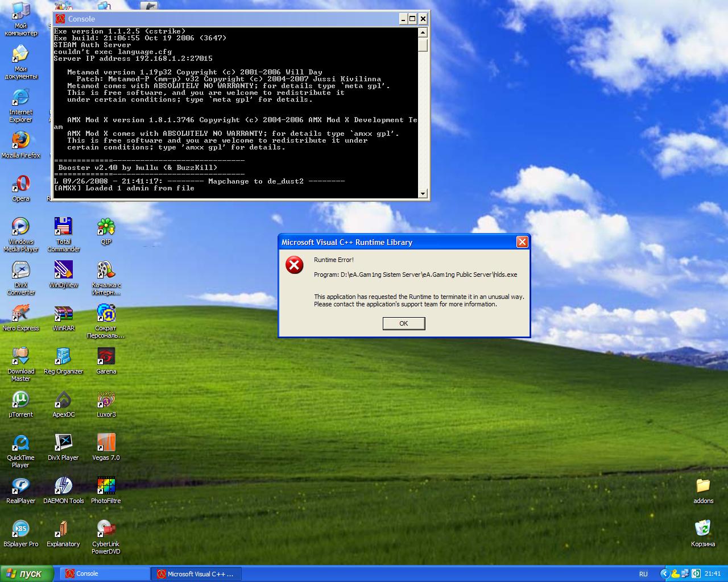Click the Vegas 7.0 shortcut
Screen dimensions: 728x582
tap(106, 447)
